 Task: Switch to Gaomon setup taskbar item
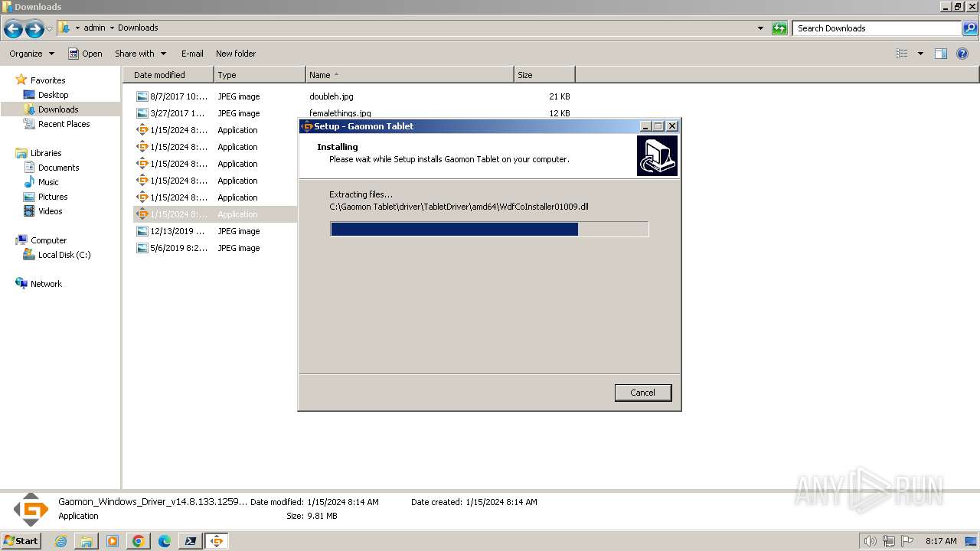click(x=217, y=541)
